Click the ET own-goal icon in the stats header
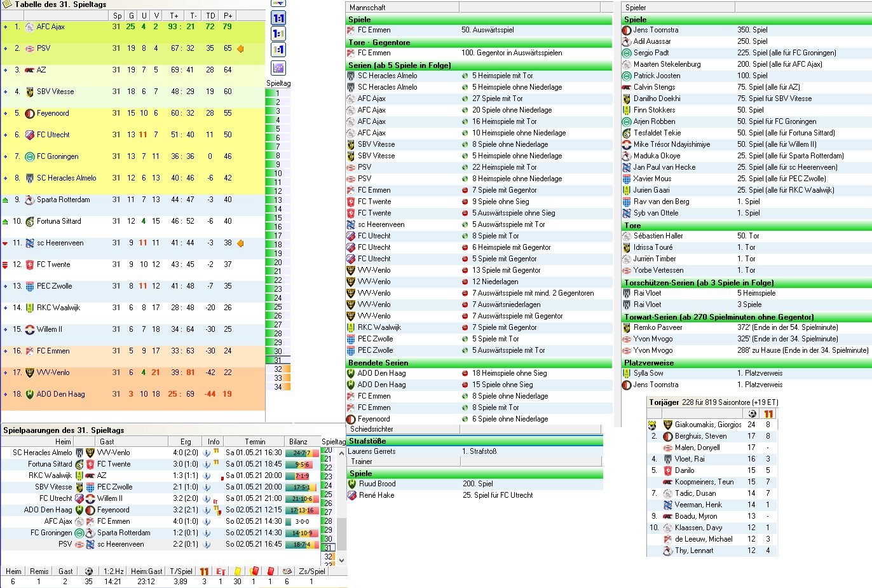The image size is (872, 588). click(221, 571)
